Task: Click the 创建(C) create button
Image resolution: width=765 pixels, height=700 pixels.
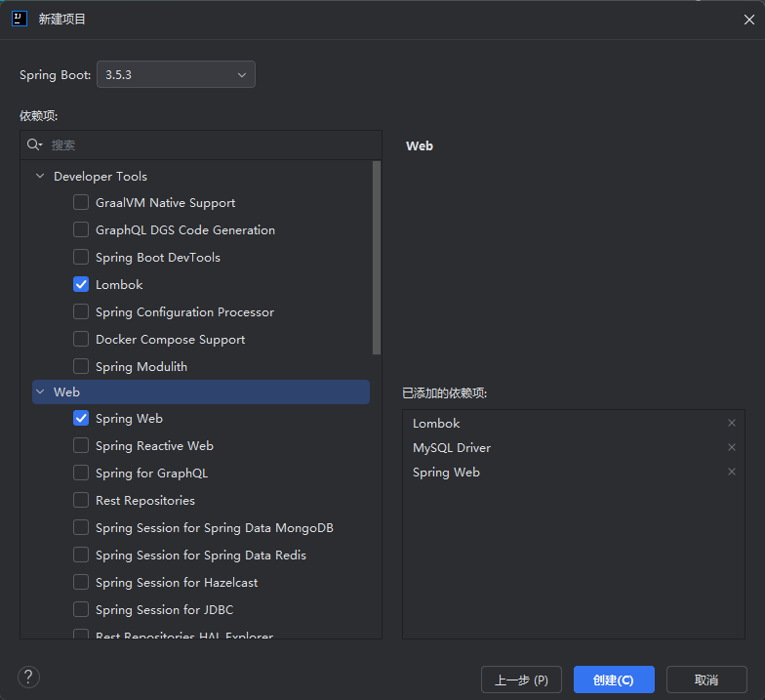Action: pyautogui.click(x=613, y=679)
